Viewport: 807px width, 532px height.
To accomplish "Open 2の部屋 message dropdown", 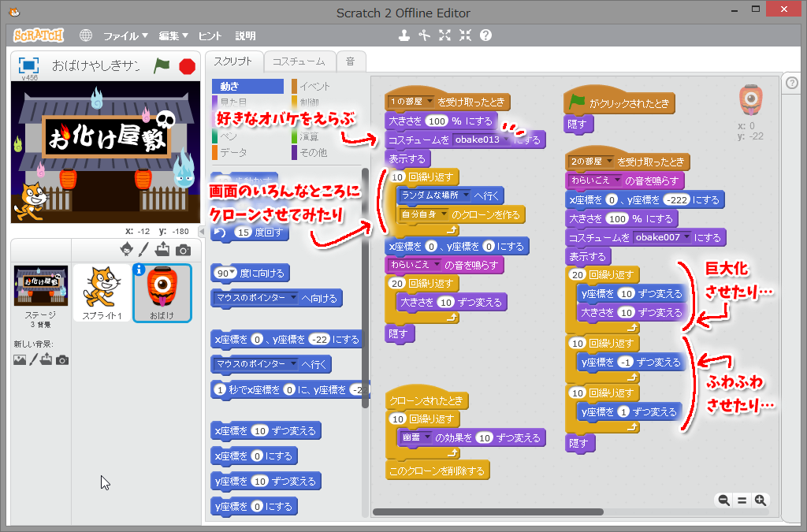I will click(609, 161).
